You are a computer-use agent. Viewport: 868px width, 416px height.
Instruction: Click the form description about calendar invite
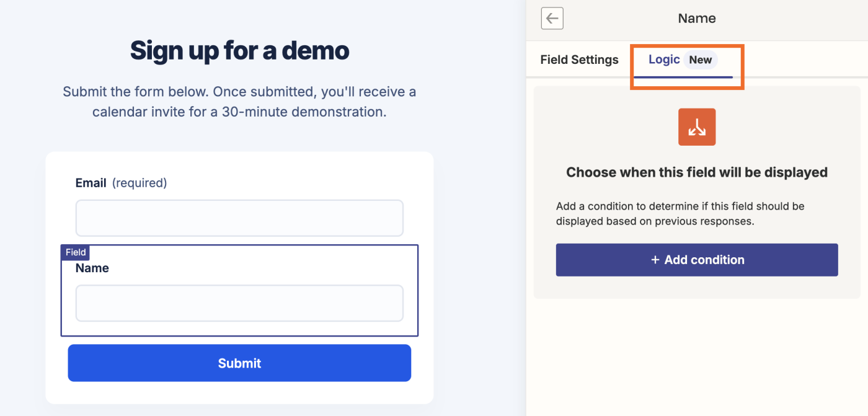coord(239,102)
